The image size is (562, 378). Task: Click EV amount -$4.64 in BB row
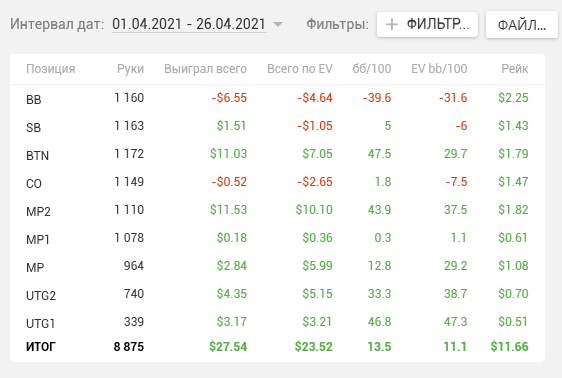coord(315,97)
